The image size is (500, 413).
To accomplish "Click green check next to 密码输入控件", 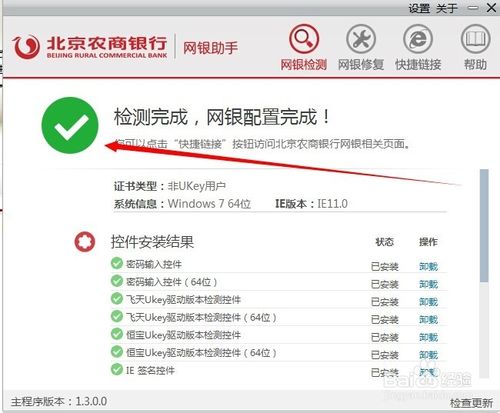I will [117, 263].
